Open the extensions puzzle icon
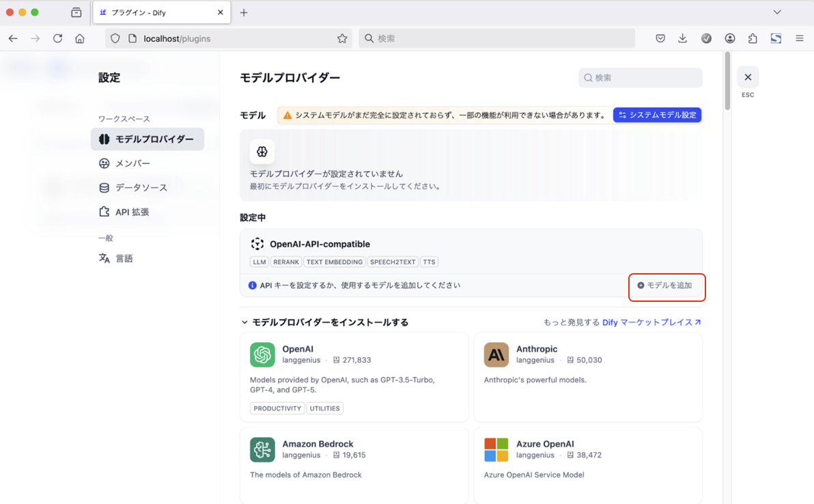Viewport: 814px width, 504px height. click(x=753, y=38)
